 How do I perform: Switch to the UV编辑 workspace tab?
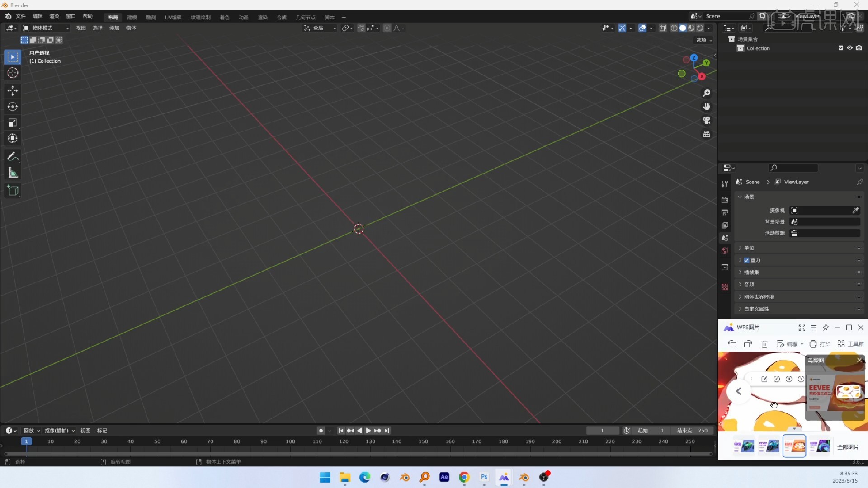coord(173,17)
